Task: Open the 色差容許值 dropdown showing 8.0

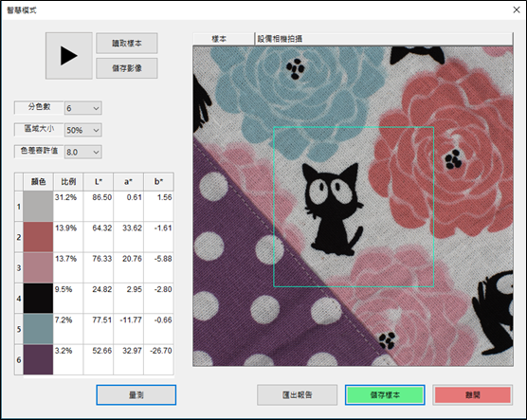Action: click(83, 152)
